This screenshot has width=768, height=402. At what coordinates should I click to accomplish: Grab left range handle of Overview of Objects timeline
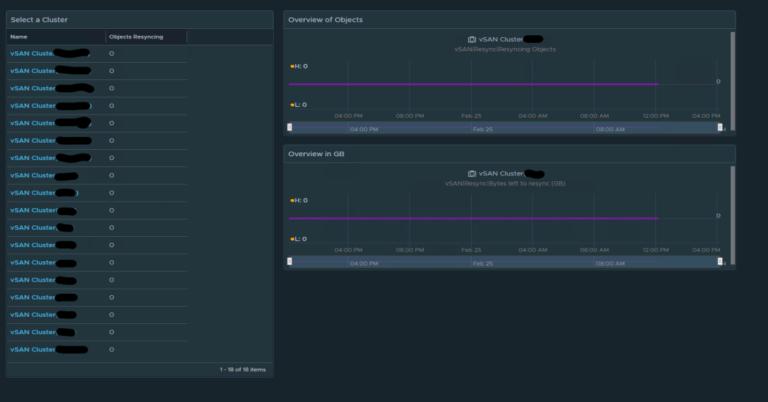click(289, 127)
